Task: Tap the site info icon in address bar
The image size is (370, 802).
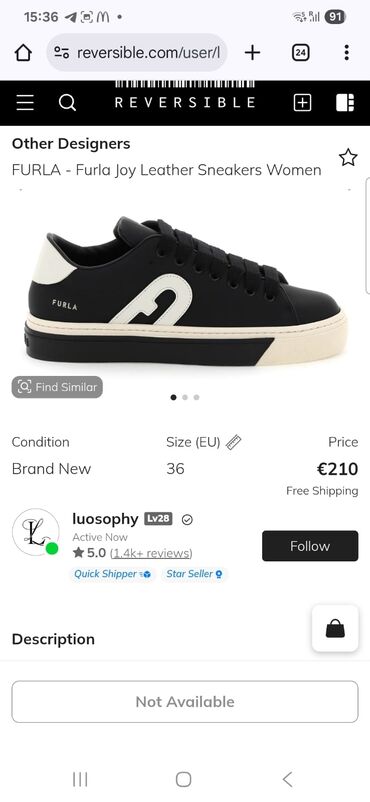Action: [62, 52]
